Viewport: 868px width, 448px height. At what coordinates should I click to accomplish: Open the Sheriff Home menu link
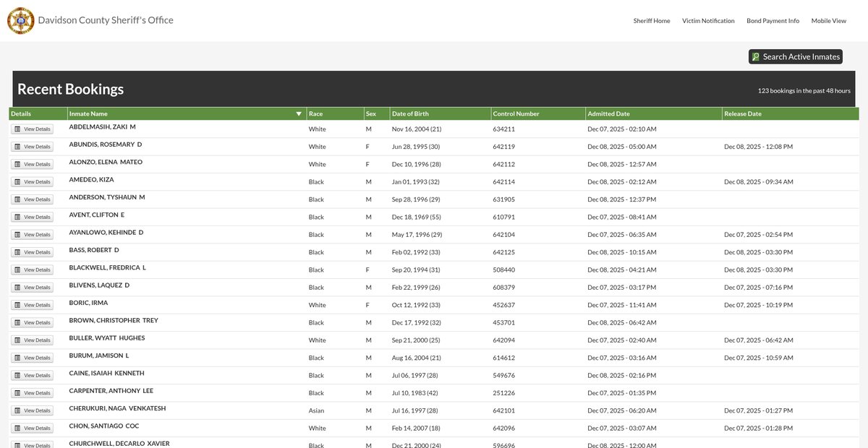pyautogui.click(x=652, y=21)
